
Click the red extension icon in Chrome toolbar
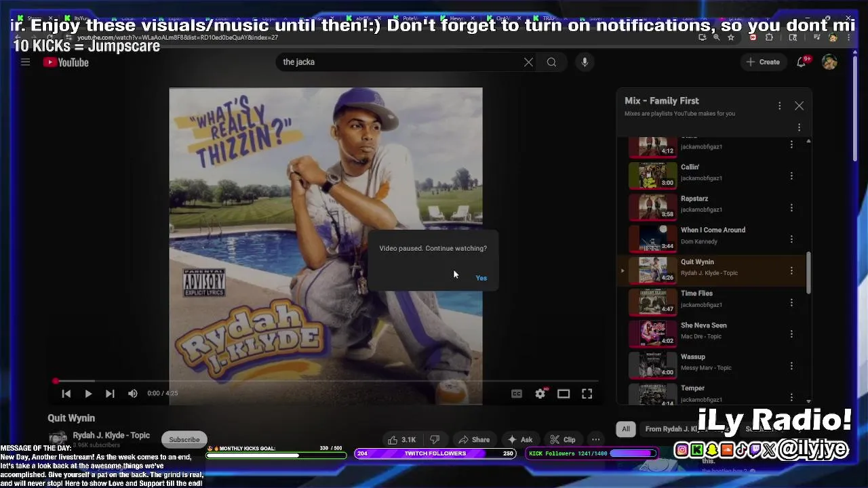tap(753, 38)
